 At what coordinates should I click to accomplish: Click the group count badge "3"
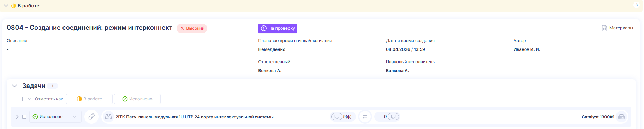637,5
